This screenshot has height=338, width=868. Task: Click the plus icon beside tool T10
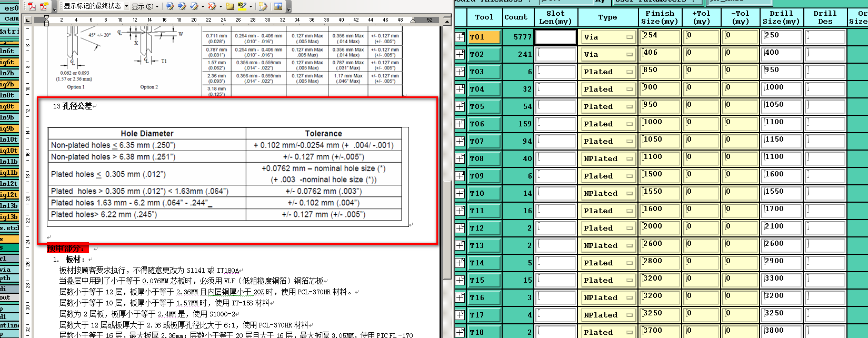click(460, 193)
